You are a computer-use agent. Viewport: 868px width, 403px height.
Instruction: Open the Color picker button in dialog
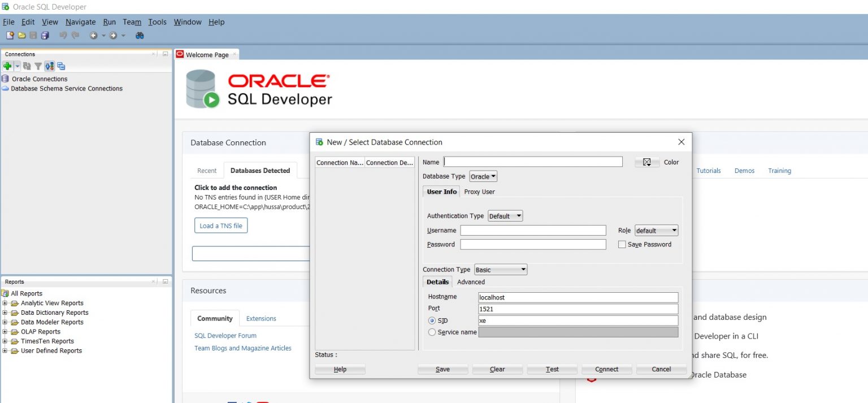coord(647,162)
